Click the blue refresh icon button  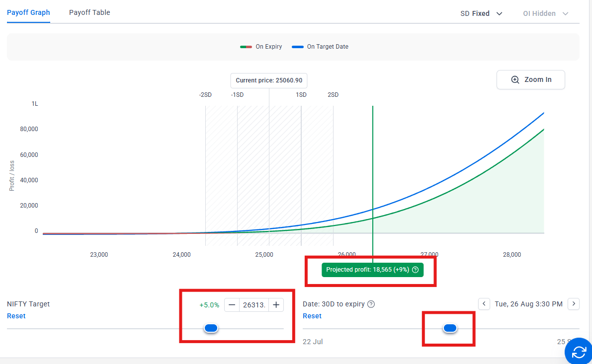pyautogui.click(x=579, y=352)
